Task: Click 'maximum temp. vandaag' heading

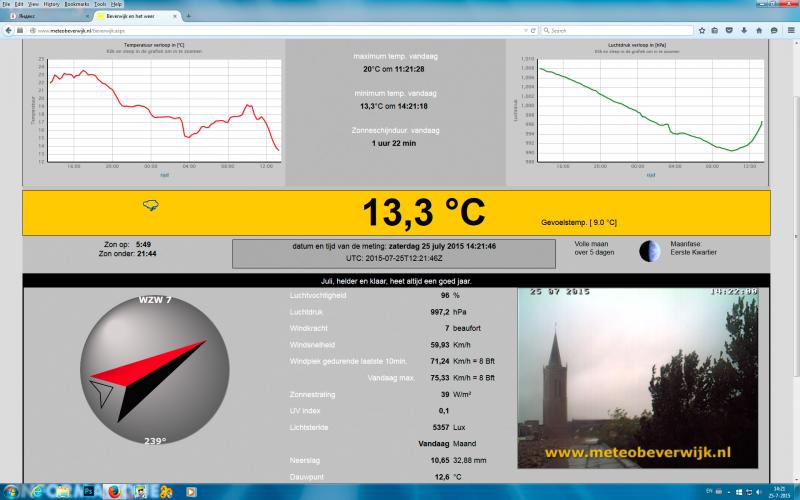Action: pyautogui.click(x=395, y=56)
